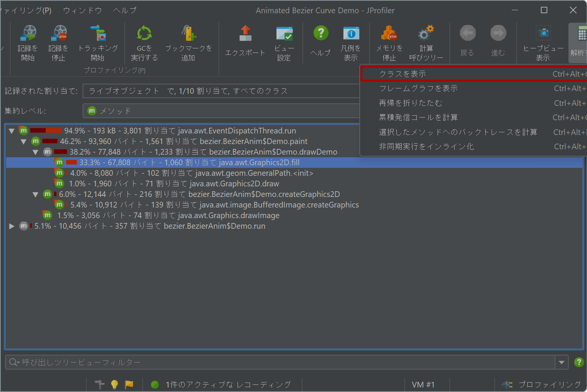Viewport: 587px width, 392px height.
Task: Collapse the createGraphics2D node
Action: (36, 194)
